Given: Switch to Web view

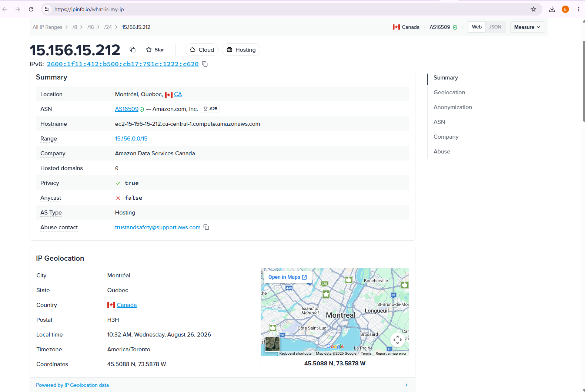Looking at the screenshot, I should [477, 27].
